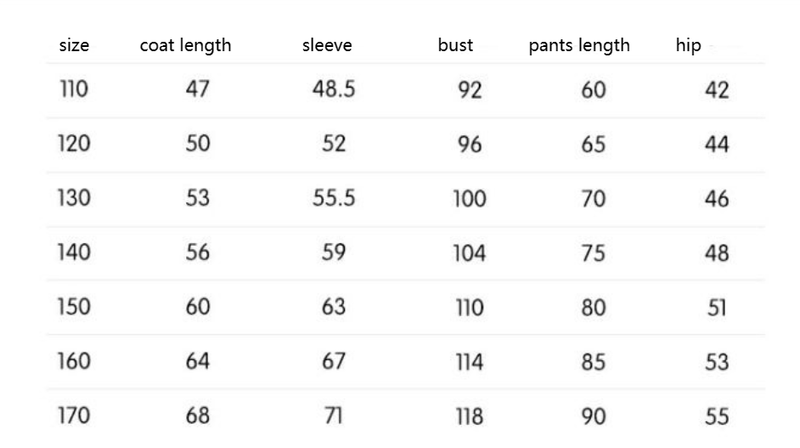Select sleeve value 55.5
Screen dimensions: 800x448
point(334,198)
